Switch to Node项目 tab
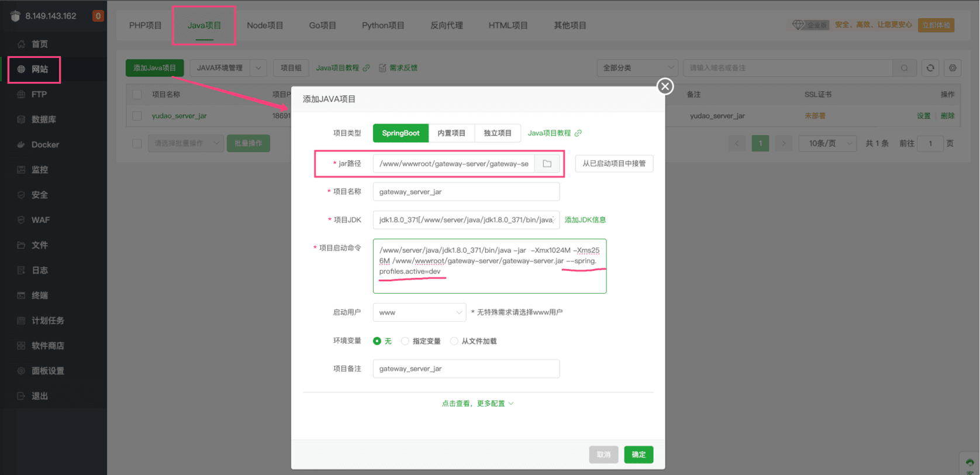980x475 pixels. (x=265, y=25)
